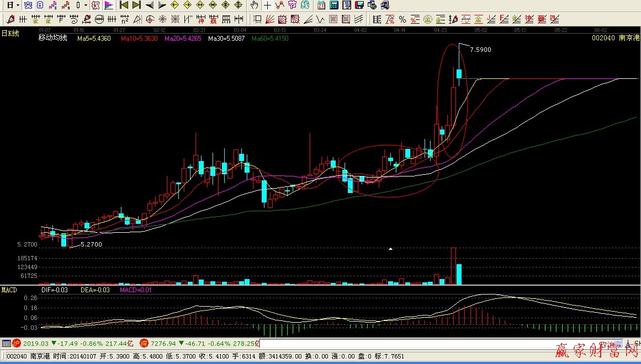Image resolution: width=641 pixels, height=364 pixels.
Task: Select the red pencil drawing tool
Action: click(10, 19)
